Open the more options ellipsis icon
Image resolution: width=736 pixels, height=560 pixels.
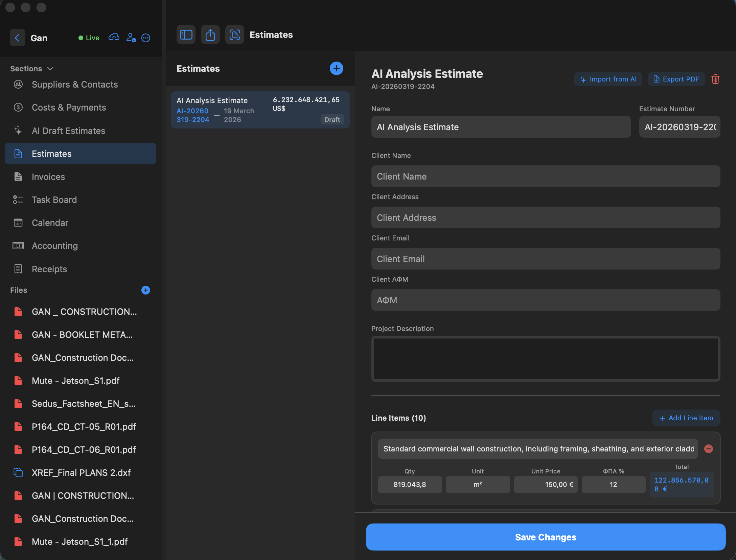tap(146, 38)
